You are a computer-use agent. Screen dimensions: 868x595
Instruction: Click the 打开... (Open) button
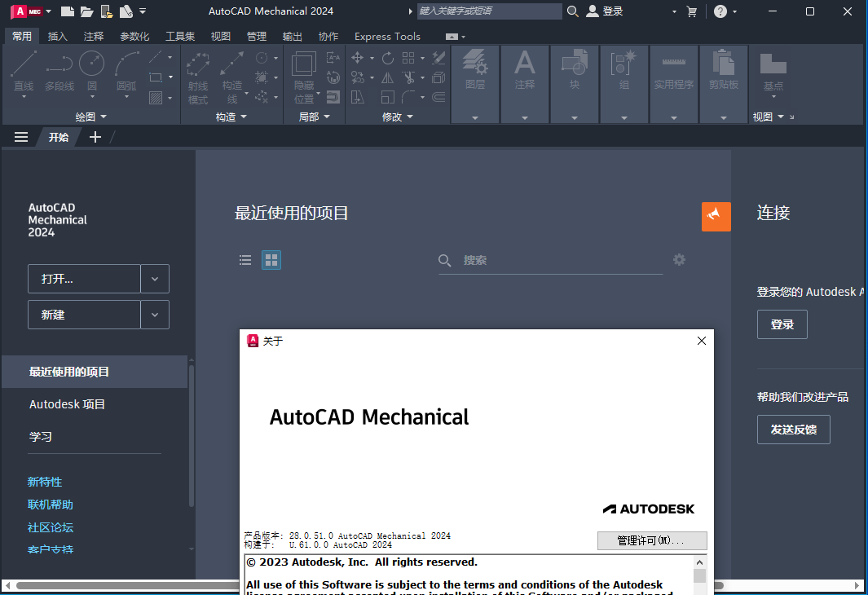click(84, 279)
